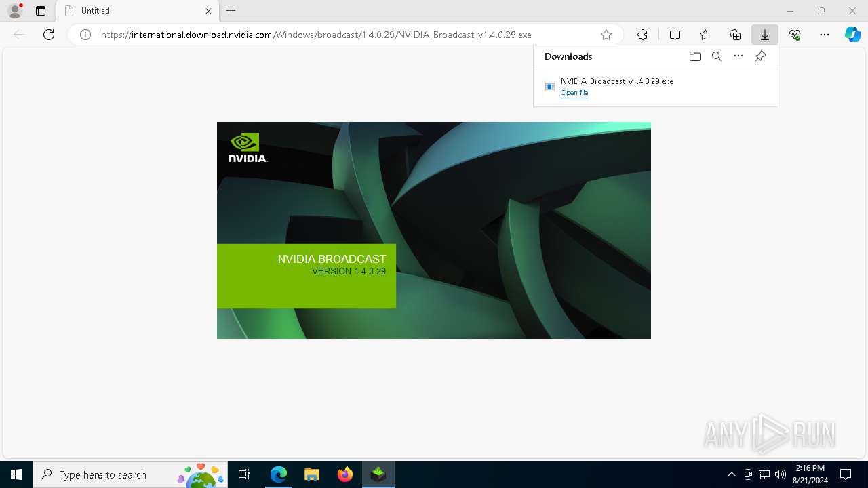Open File Explorer from taskbar
Image resolution: width=868 pixels, height=488 pixels.
(x=312, y=474)
